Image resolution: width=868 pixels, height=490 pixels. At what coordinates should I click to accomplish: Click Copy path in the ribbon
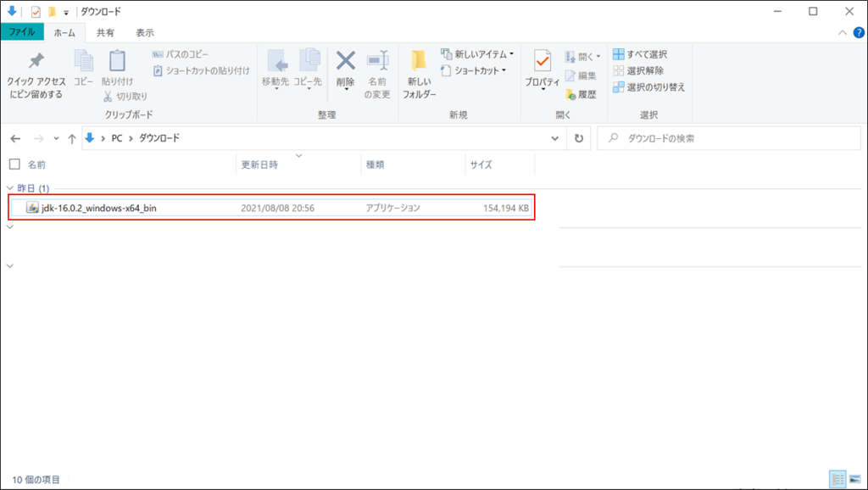click(x=181, y=54)
